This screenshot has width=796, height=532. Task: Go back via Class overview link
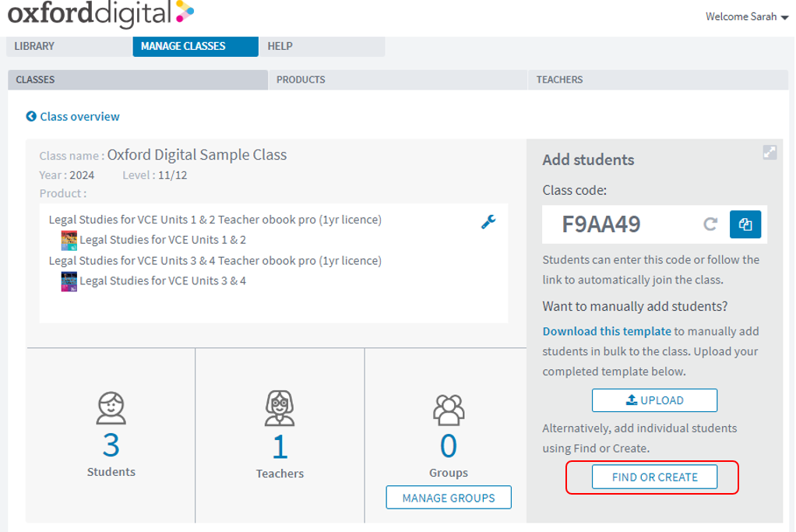coord(79,116)
